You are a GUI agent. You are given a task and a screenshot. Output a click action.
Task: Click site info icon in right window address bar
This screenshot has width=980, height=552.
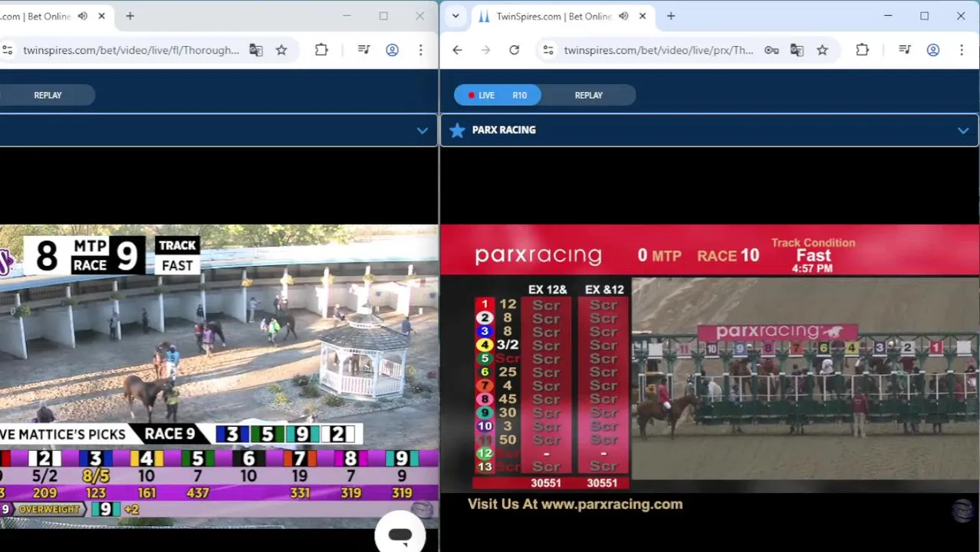tap(548, 50)
